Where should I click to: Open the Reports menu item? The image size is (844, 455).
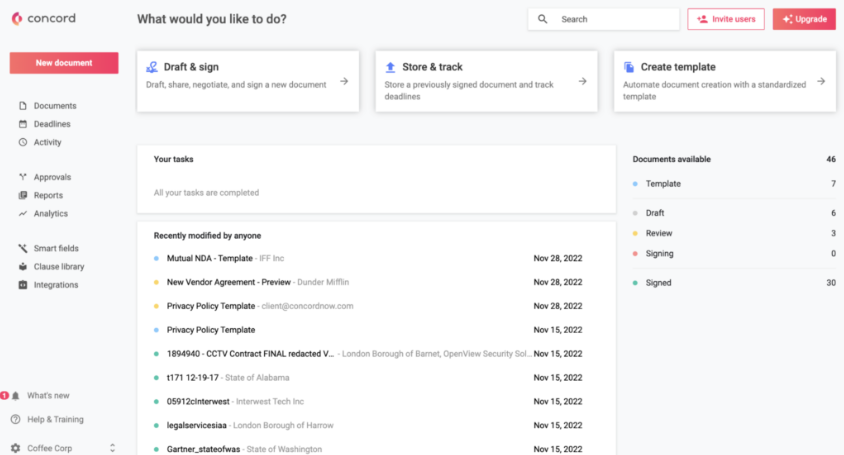click(48, 196)
